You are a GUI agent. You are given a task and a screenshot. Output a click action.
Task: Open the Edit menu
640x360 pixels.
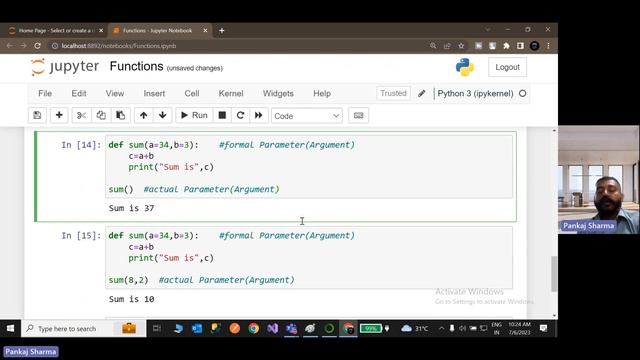click(79, 93)
